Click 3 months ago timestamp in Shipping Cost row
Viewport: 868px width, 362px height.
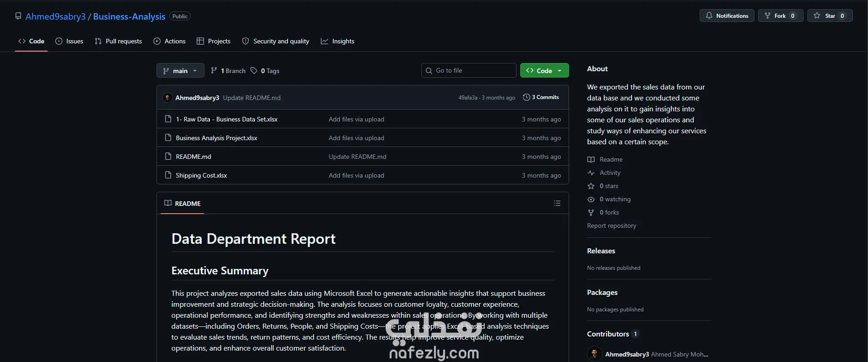click(541, 175)
